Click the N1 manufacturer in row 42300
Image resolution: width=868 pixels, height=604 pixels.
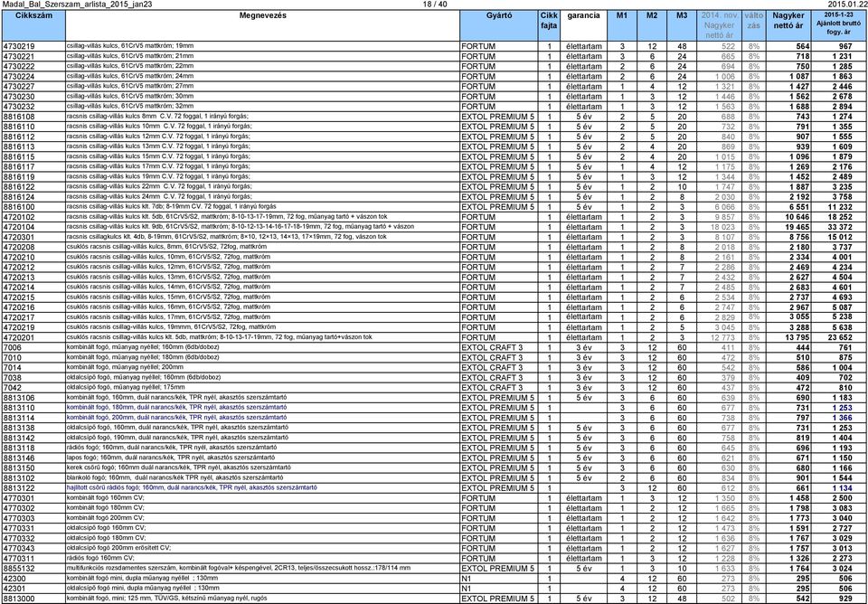point(467,578)
